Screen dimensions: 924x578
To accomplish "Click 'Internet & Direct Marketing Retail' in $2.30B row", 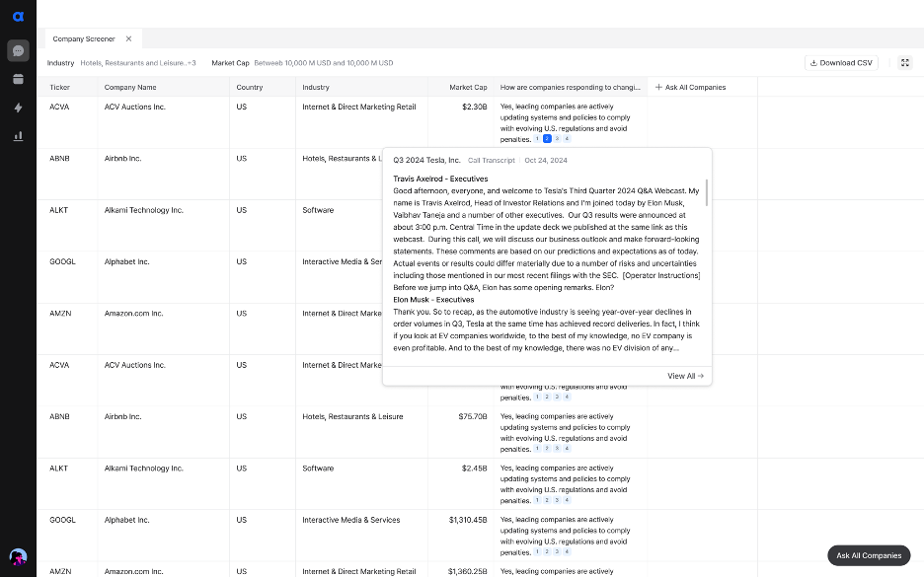I will 359,108.
